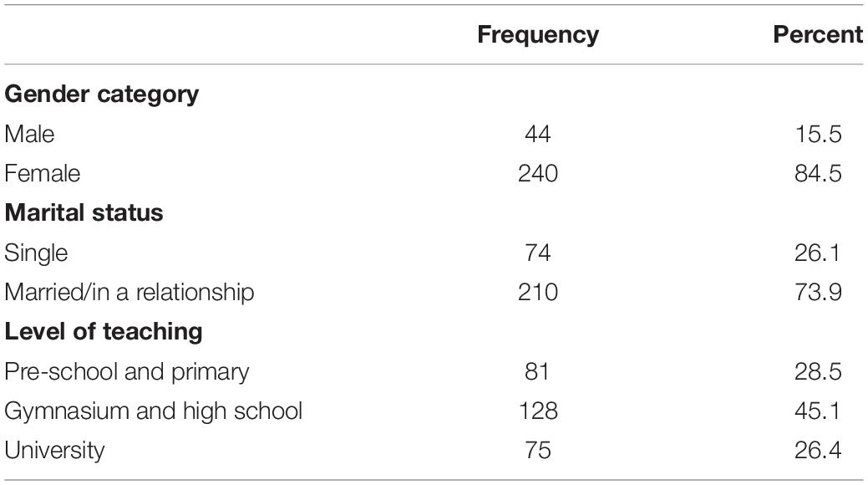Screen dimensions: 868x485
Task: Select the Level of teaching heading
Action: (x=103, y=332)
